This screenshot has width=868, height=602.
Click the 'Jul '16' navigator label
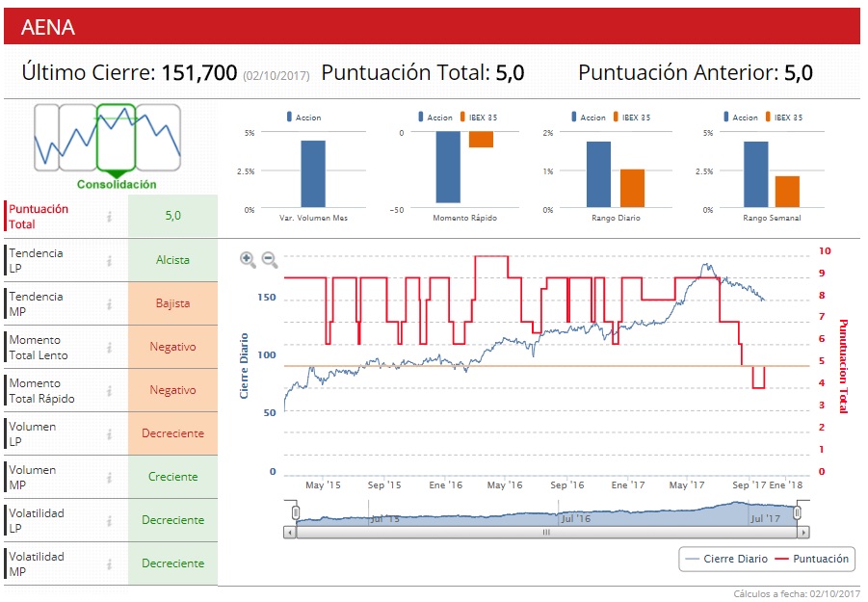(x=576, y=519)
